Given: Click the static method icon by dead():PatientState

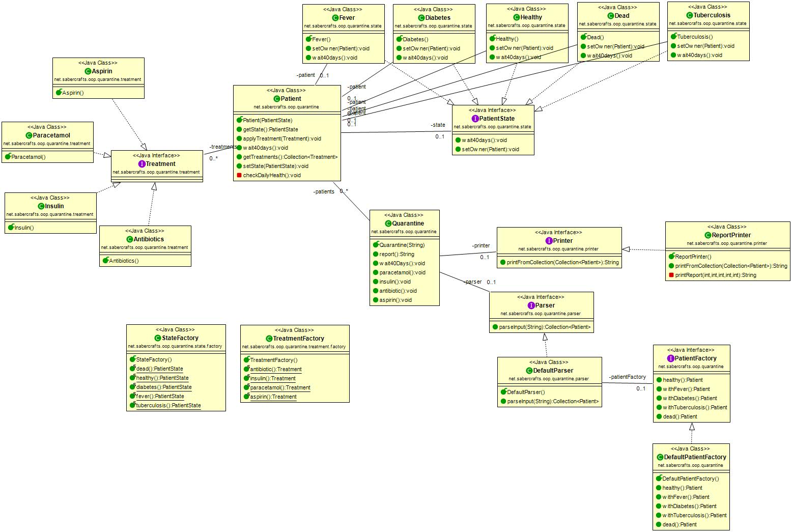Looking at the screenshot, I should pos(132,369).
